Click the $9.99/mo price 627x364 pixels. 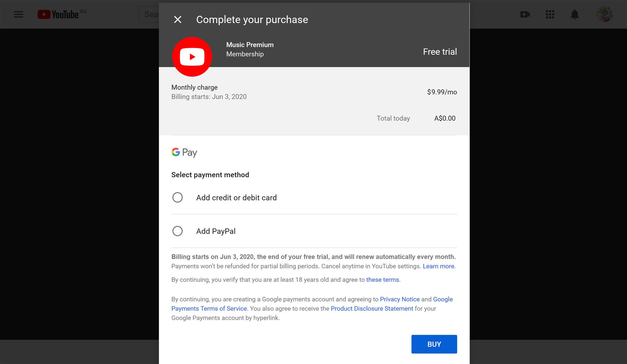point(442,92)
